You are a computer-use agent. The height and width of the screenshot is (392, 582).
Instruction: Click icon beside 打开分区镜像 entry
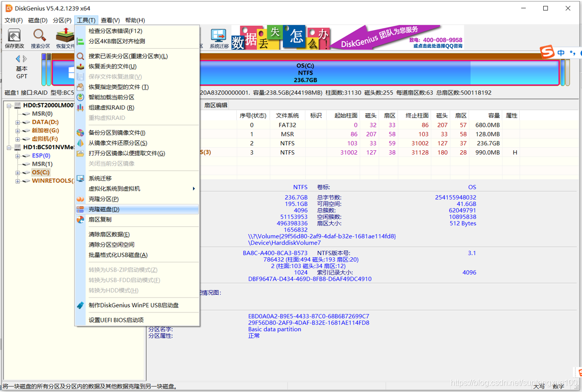tap(80, 153)
